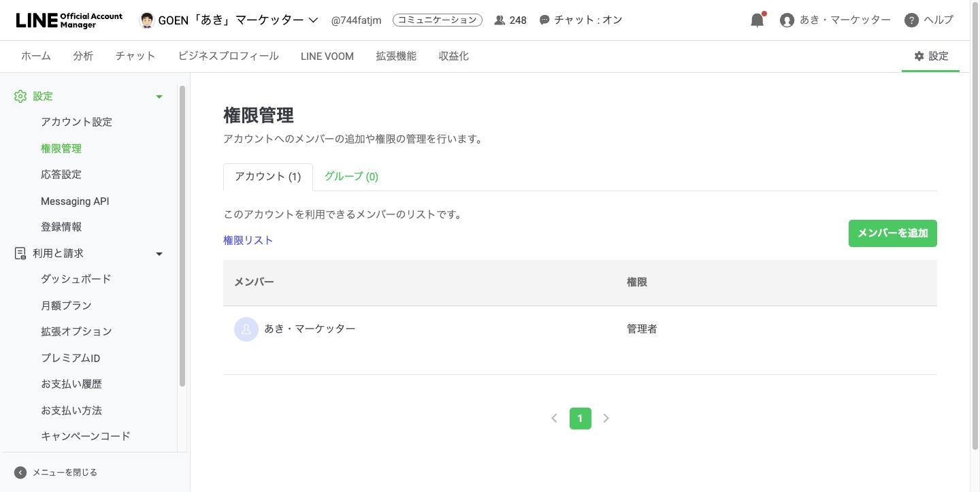
Task: Open the LINE VOOM tab
Action: click(327, 56)
